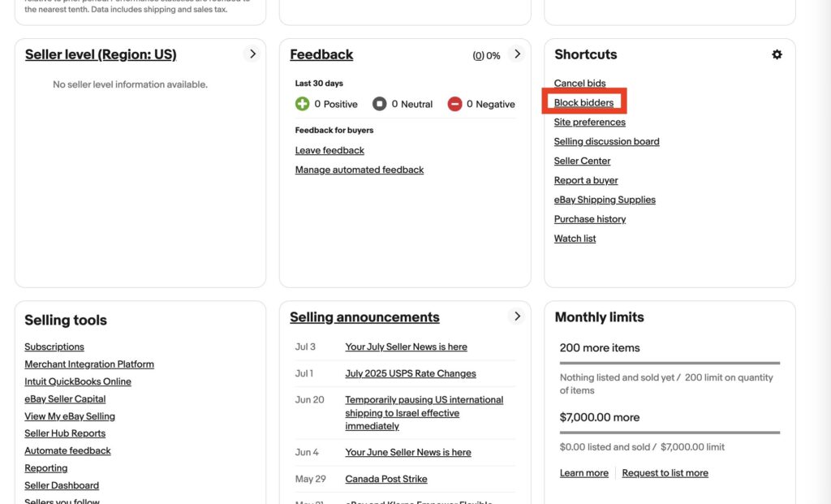
Task: Open Cancel bids shortcut
Action: tap(579, 84)
